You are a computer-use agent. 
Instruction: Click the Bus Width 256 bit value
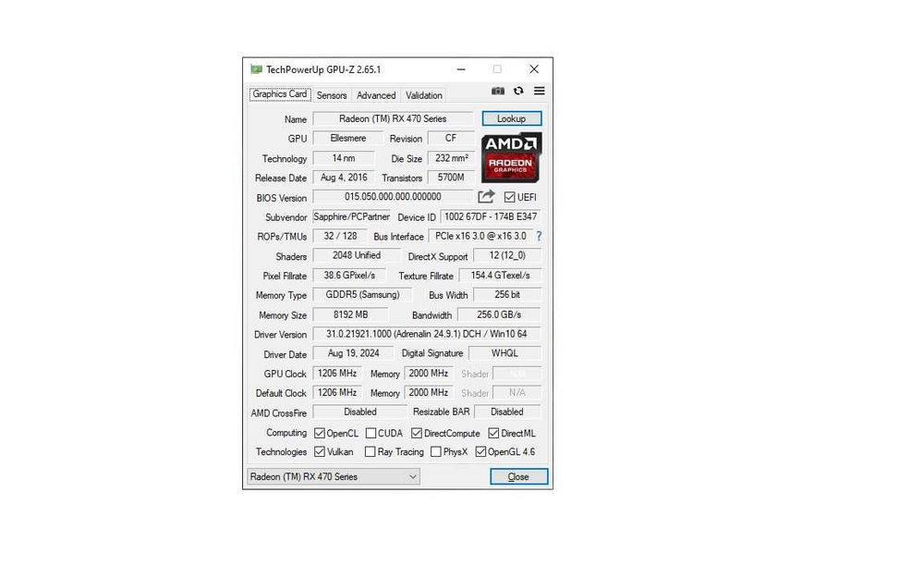507,294
